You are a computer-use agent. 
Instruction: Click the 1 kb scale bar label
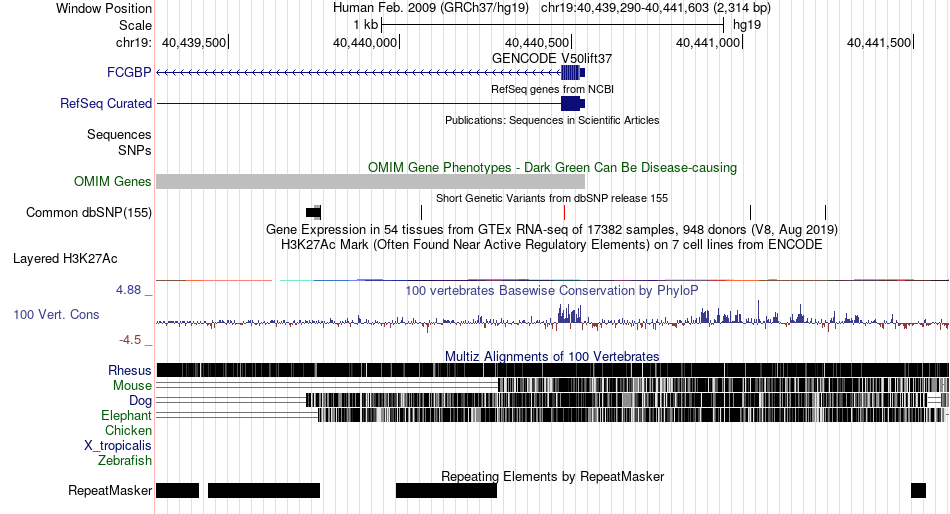click(x=366, y=25)
